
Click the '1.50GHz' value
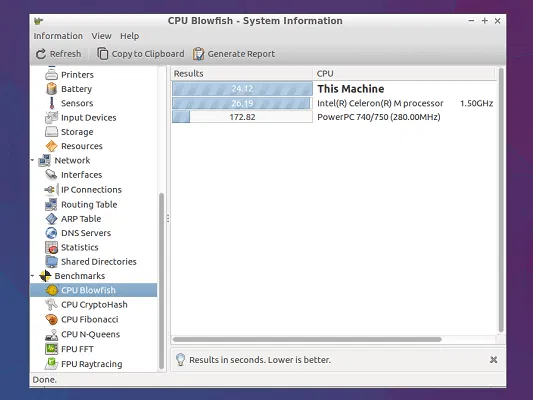(476, 103)
